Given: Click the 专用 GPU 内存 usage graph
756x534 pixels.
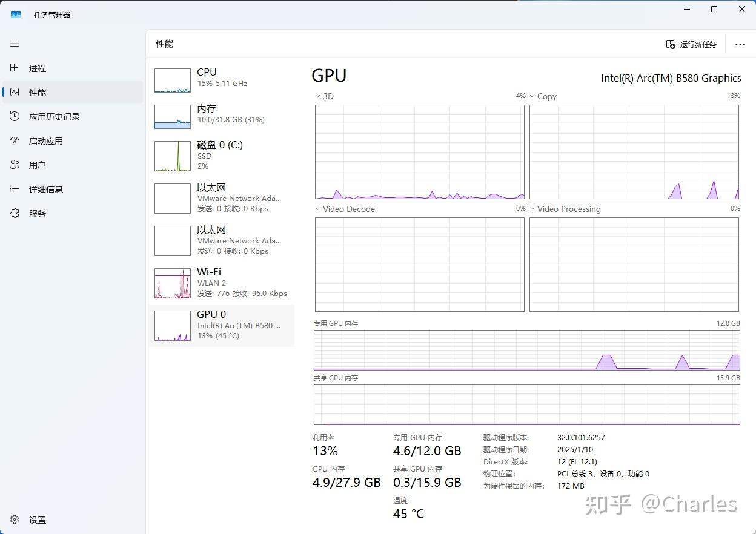Looking at the screenshot, I should (526, 351).
